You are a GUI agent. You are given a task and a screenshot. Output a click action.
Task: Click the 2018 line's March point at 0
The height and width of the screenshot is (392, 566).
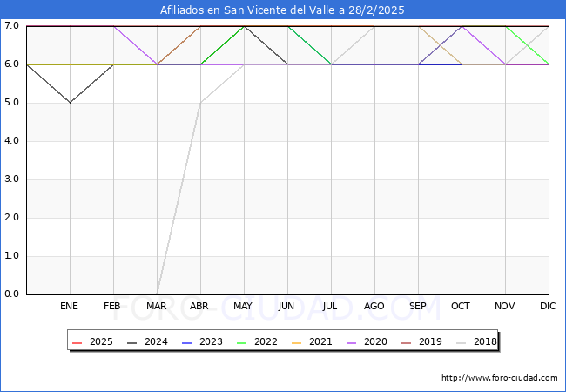coord(157,294)
